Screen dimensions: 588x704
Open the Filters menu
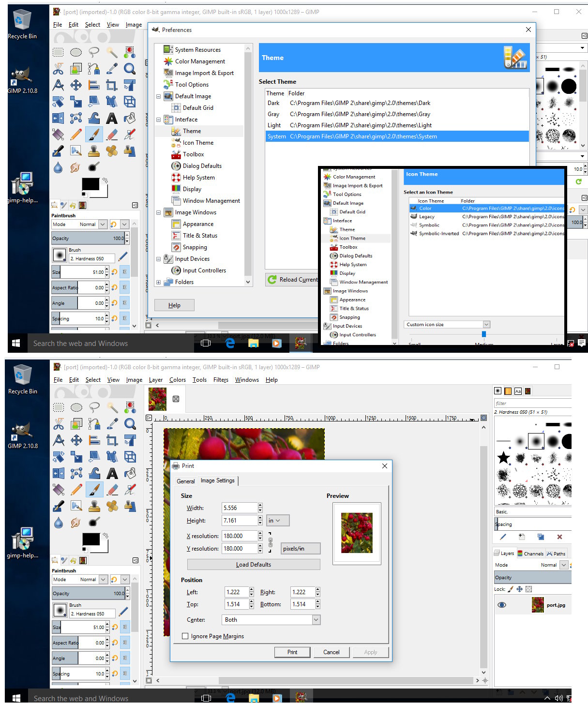click(221, 380)
